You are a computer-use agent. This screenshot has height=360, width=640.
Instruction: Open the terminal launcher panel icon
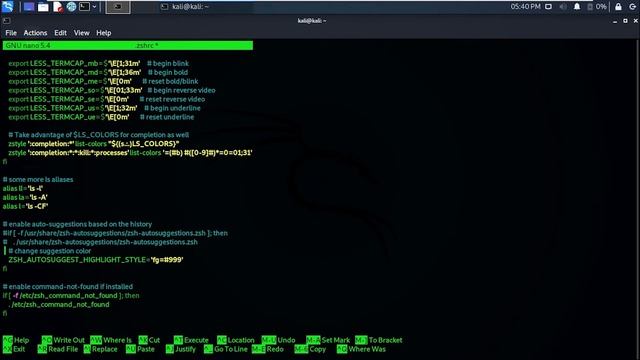pyautogui.click(x=84, y=7)
